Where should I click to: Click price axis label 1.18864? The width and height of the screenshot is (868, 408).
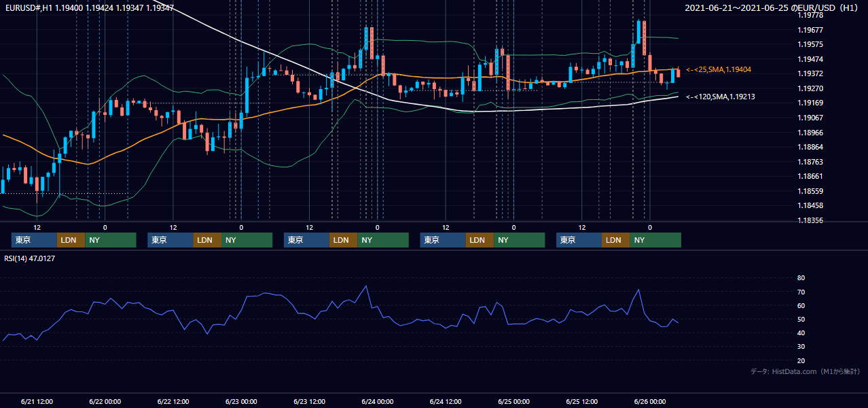pos(810,147)
